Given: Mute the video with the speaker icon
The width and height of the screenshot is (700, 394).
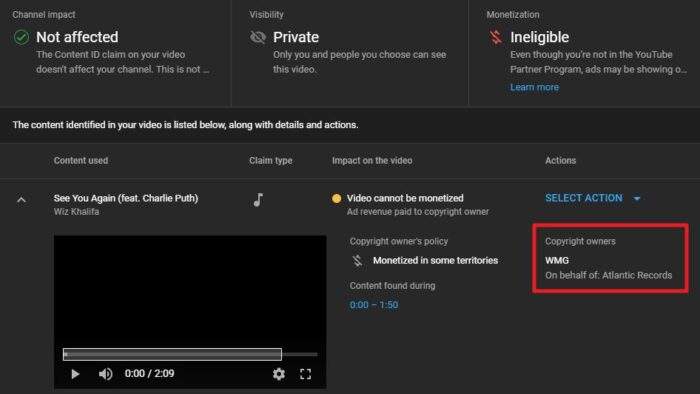Looking at the screenshot, I should (x=106, y=374).
